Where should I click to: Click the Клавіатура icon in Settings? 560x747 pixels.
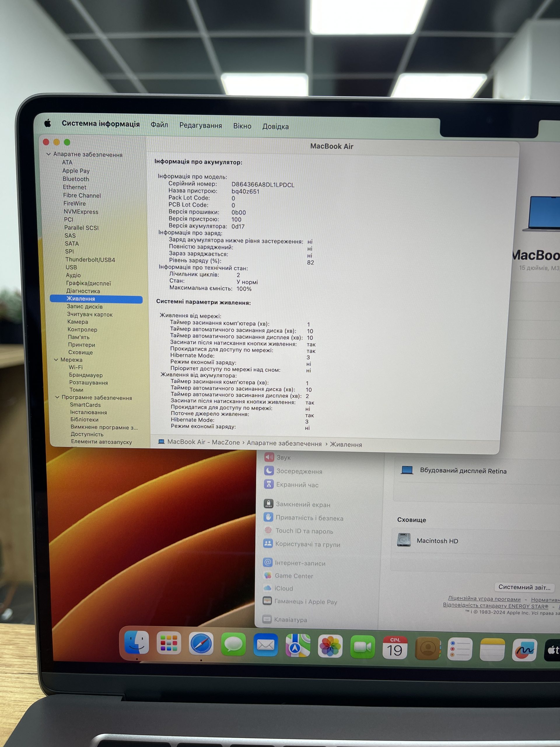(267, 619)
